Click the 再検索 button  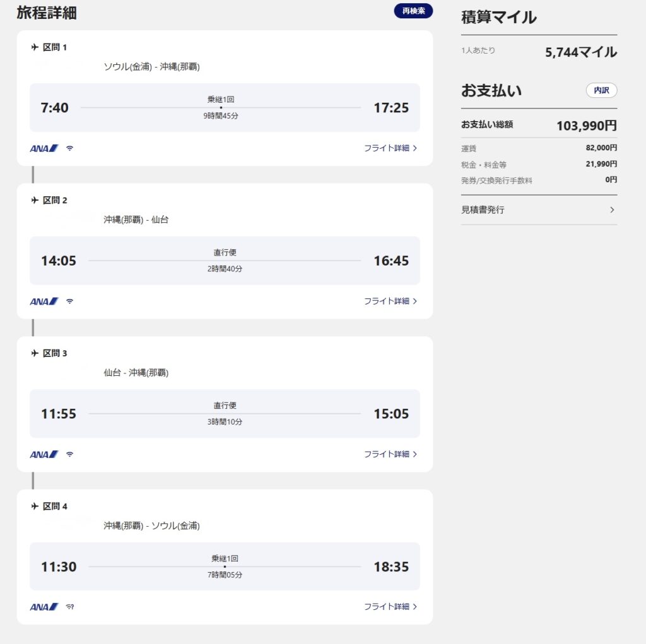click(x=413, y=11)
